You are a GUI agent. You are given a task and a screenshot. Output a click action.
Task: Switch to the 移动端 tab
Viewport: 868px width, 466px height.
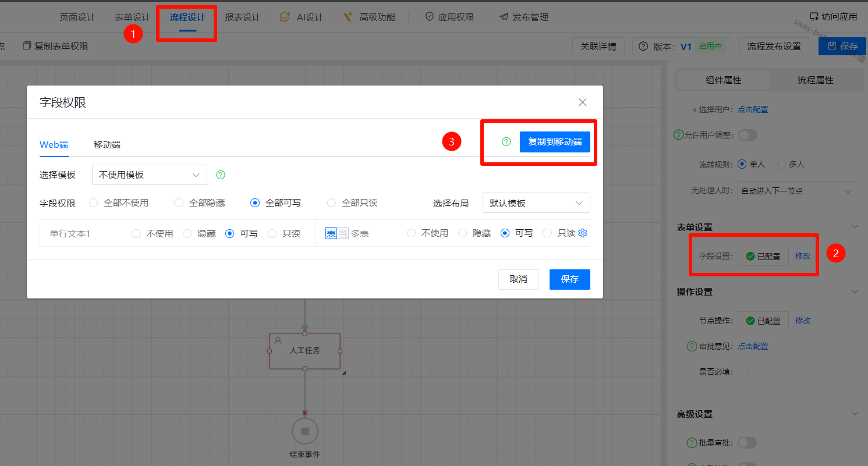click(x=107, y=144)
